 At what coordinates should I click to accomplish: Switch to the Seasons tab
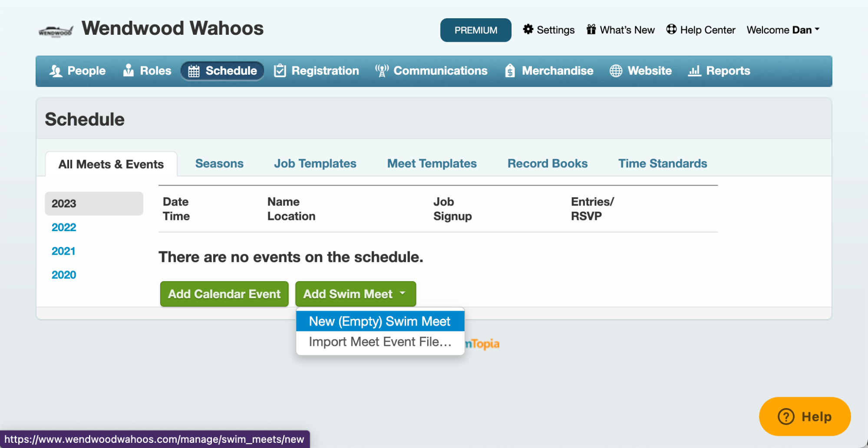(x=219, y=164)
